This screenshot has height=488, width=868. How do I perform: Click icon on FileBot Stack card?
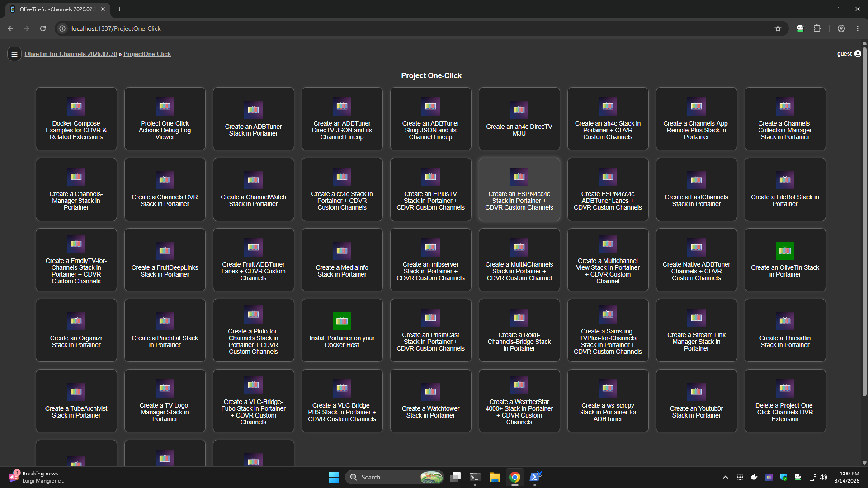[x=785, y=180]
